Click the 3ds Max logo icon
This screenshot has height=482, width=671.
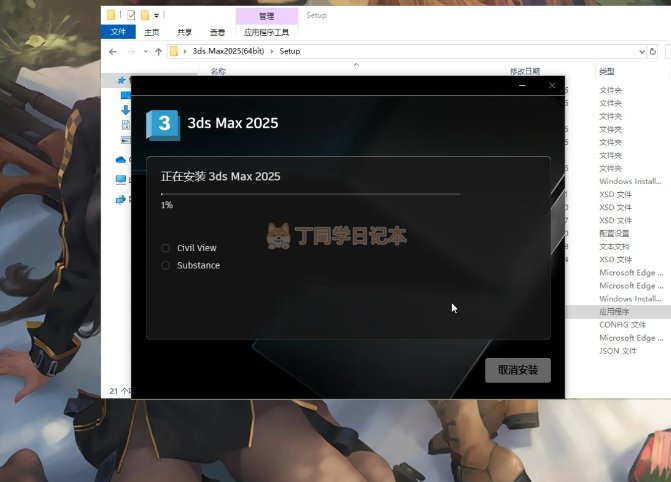pyautogui.click(x=163, y=125)
